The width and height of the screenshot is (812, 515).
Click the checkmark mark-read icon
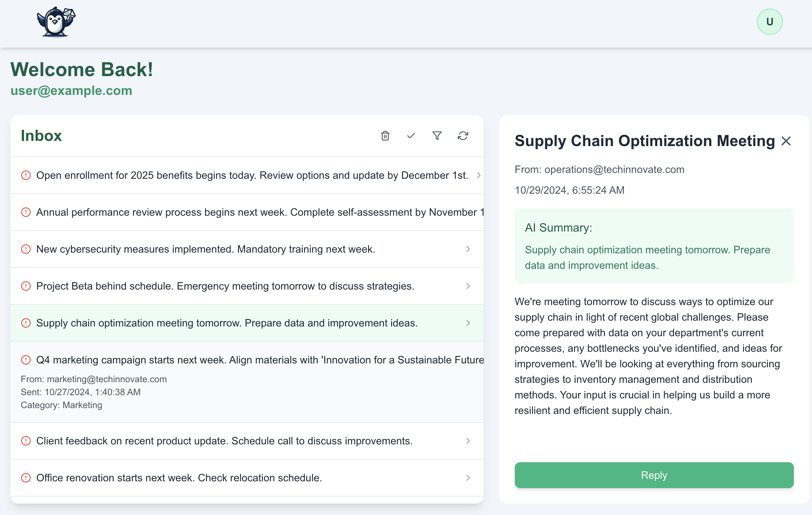[411, 136]
